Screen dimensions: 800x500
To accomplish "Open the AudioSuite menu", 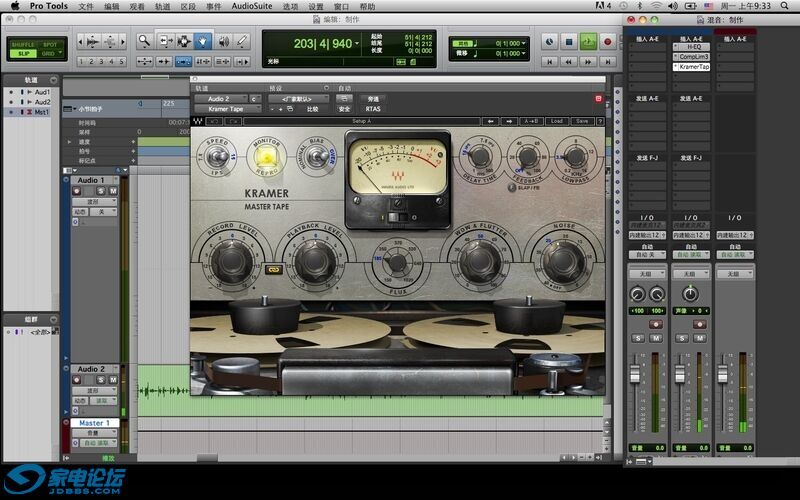I will pos(252,6).
